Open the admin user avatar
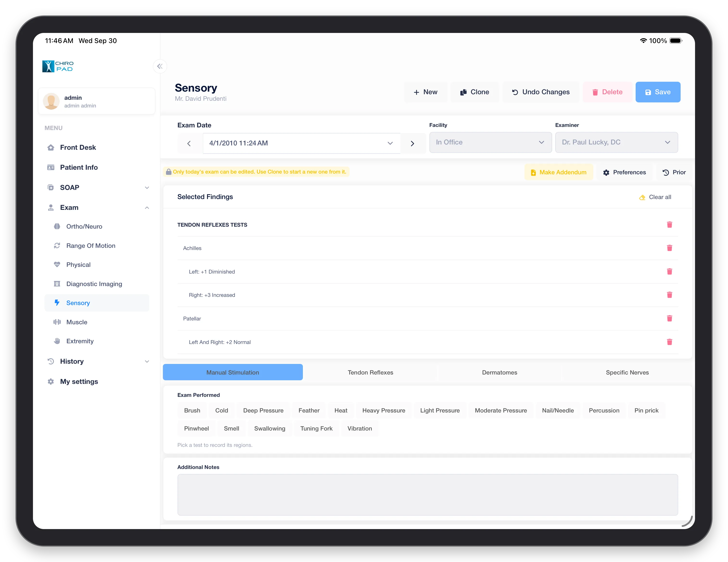The height and width of the screenshot is (562, 728). click(51, 101)
